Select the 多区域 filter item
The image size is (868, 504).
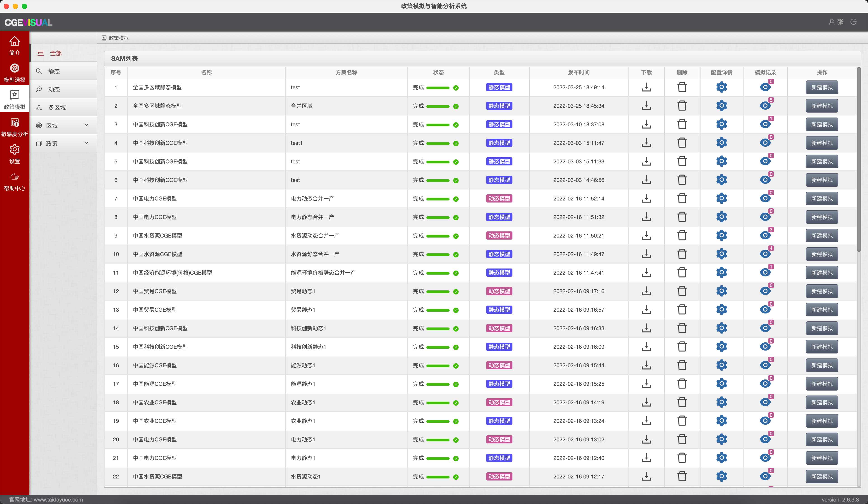[x=57, y=108]
